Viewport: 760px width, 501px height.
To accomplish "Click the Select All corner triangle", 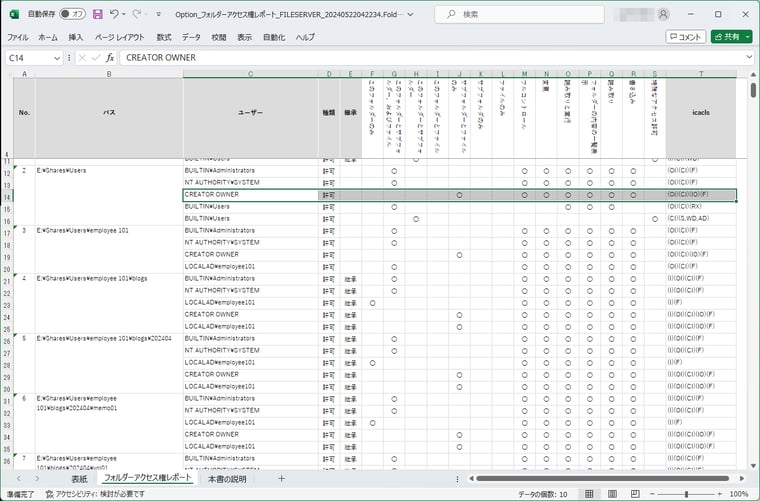I will (x=7, y=74).
